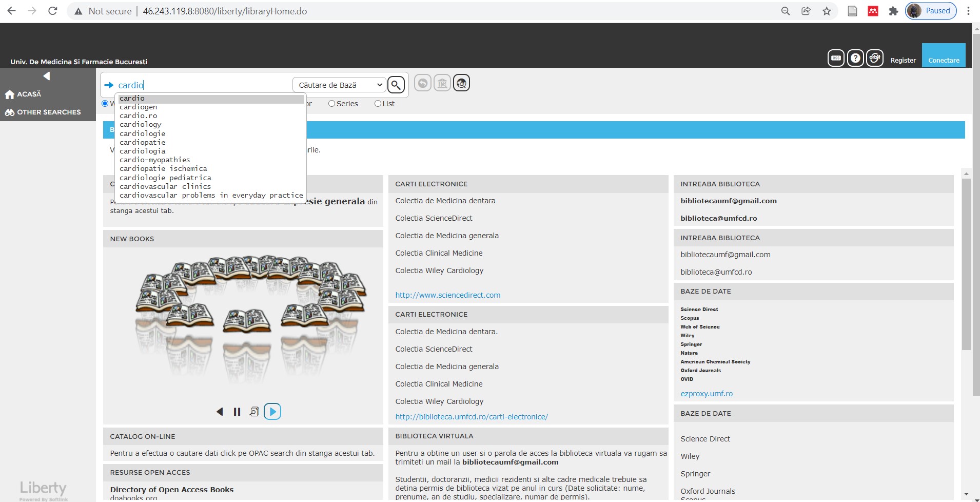Screen dimensions: 980x502
Task: Click the RSS feed icon
Action: point(836,59)
